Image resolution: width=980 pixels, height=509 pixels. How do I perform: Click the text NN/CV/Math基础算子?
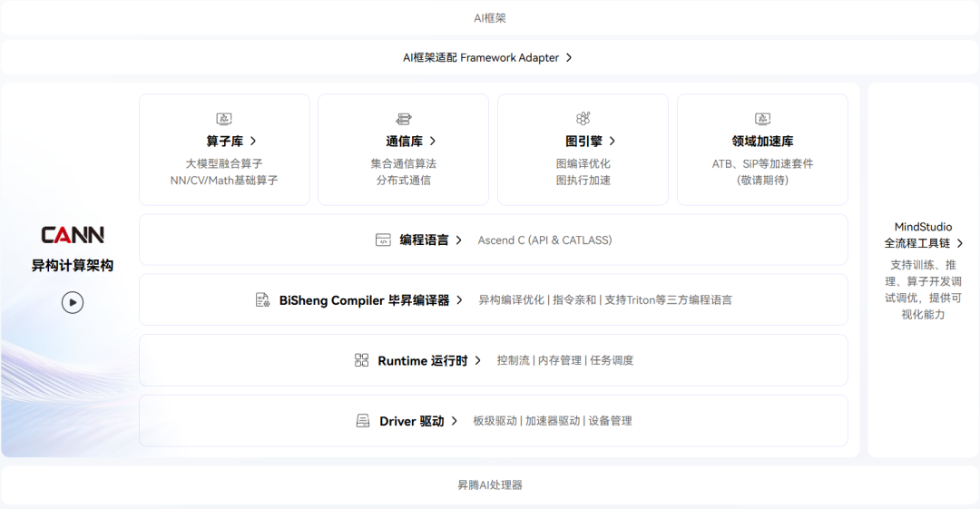(224, 181)
